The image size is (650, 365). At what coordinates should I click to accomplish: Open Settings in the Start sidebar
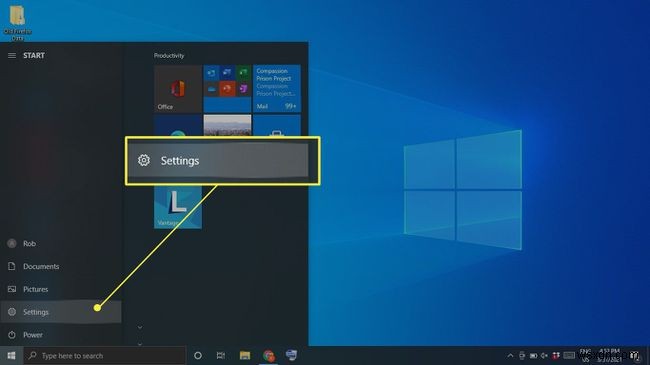pos(61,312)
